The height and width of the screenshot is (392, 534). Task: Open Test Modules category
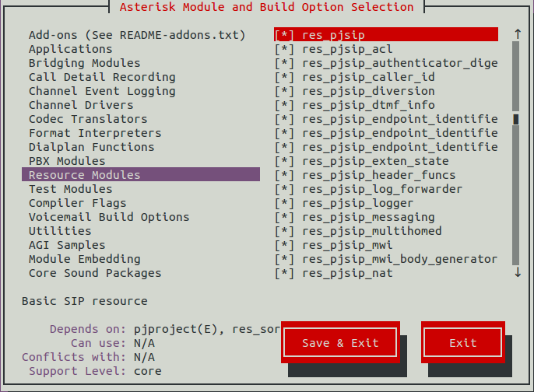pos(71,188)
